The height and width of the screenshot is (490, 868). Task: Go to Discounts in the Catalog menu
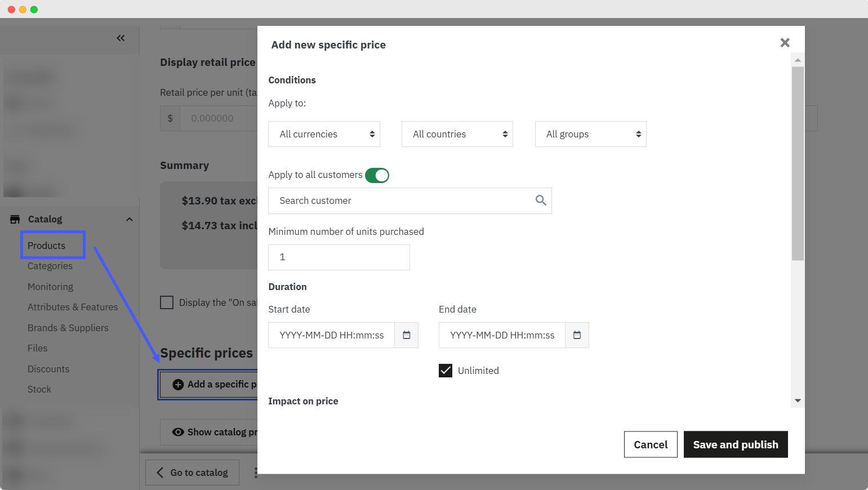click(x=48, y=369)
